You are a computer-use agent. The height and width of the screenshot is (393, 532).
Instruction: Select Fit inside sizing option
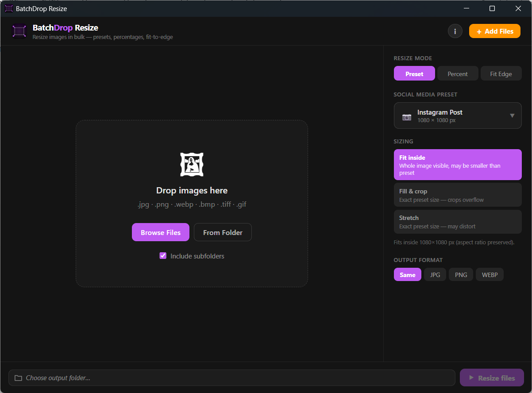point(458,165)
